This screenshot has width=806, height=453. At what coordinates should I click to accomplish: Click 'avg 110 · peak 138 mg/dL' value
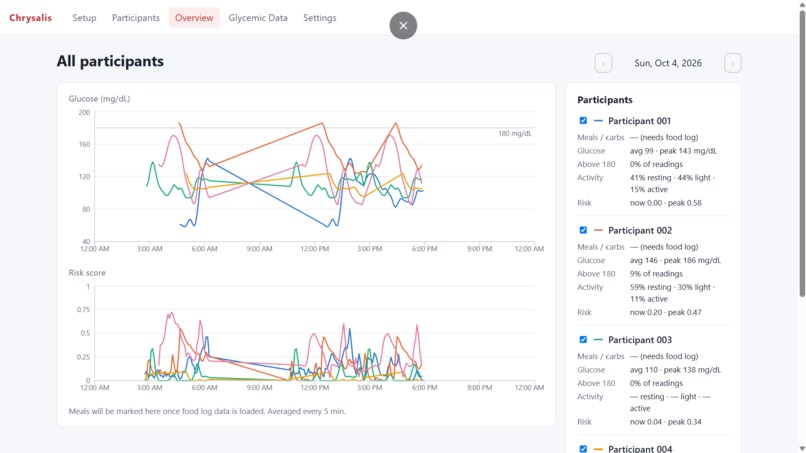coord(675,370)
